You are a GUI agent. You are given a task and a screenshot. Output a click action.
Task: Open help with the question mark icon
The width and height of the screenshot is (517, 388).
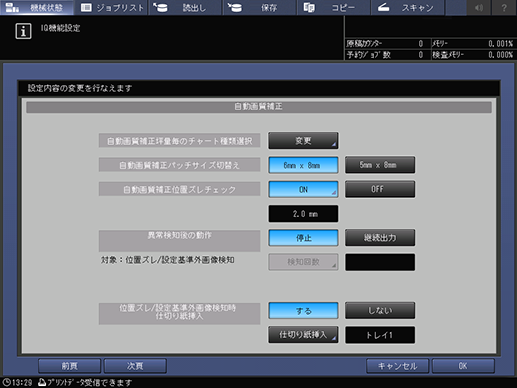click(x=504, y=7)
